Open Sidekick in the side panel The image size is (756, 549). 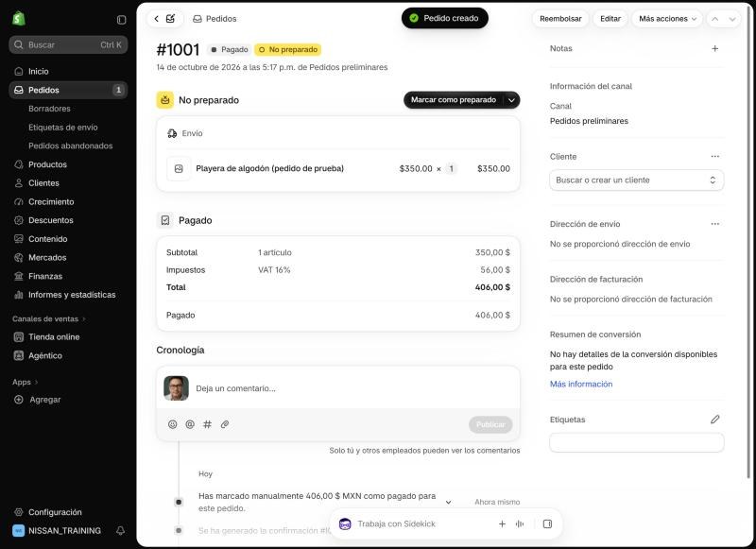547,523
